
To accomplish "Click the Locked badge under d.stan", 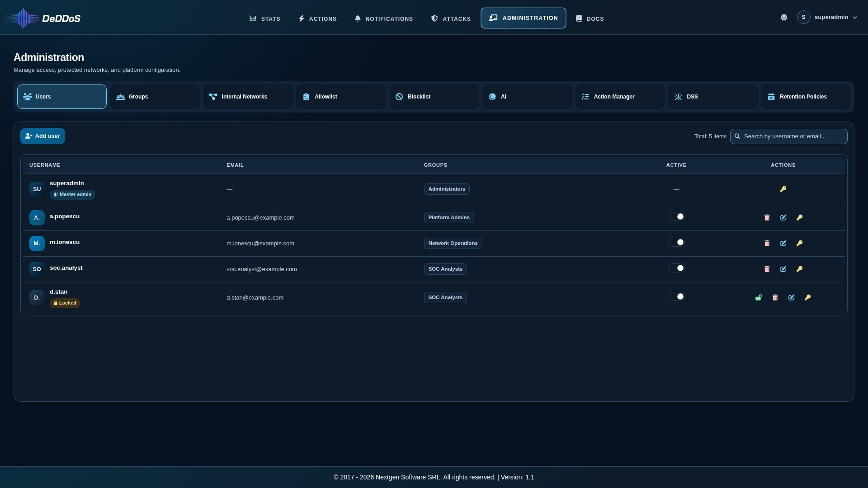I will pos(65,303).
